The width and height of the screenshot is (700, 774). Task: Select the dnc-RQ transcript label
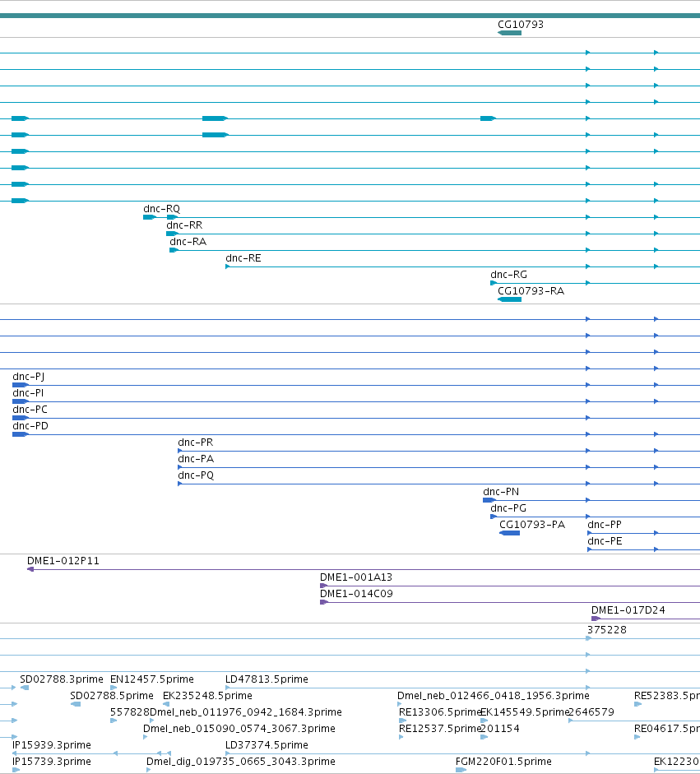pyautogui.click(x=161, y=209)
